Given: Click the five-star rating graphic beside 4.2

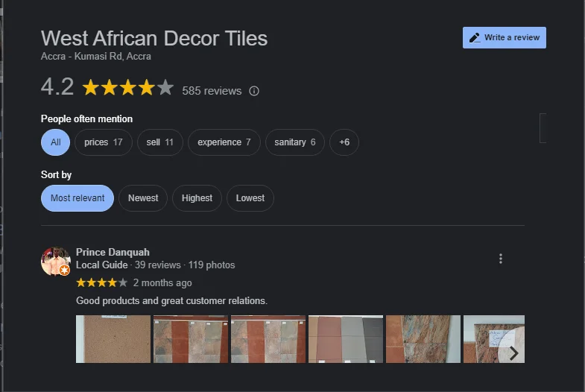Looking at the screenshot, I should [x=127, y=88].
